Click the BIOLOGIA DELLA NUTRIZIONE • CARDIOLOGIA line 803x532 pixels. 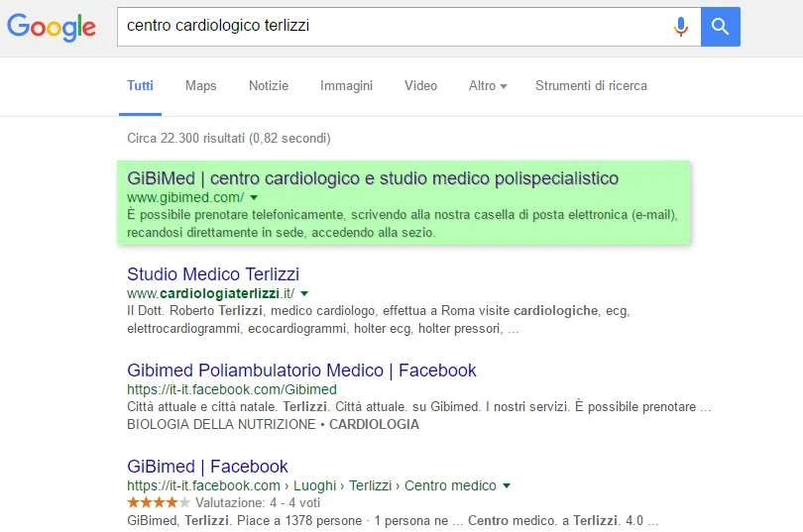coord(273,425)
